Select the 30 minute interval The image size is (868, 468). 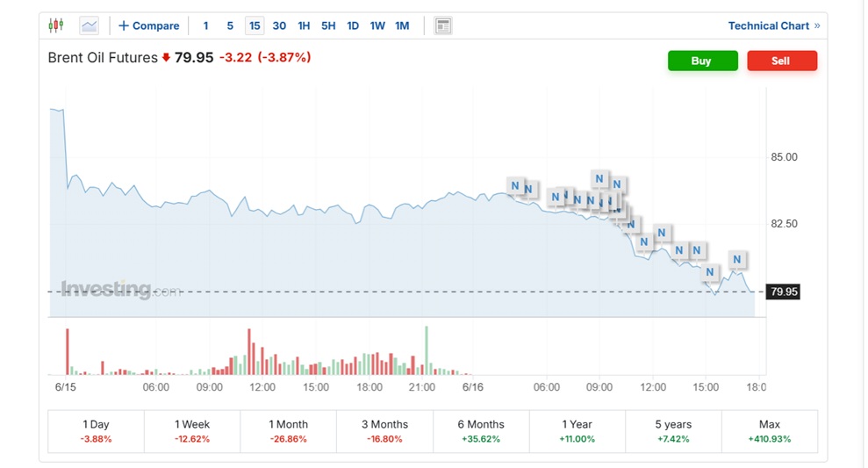279,25
